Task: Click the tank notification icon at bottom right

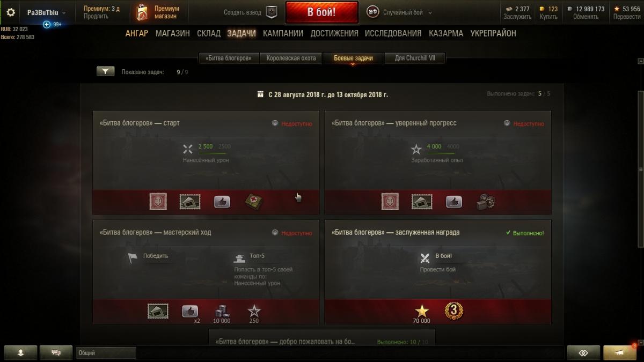Action: point(620,353)
